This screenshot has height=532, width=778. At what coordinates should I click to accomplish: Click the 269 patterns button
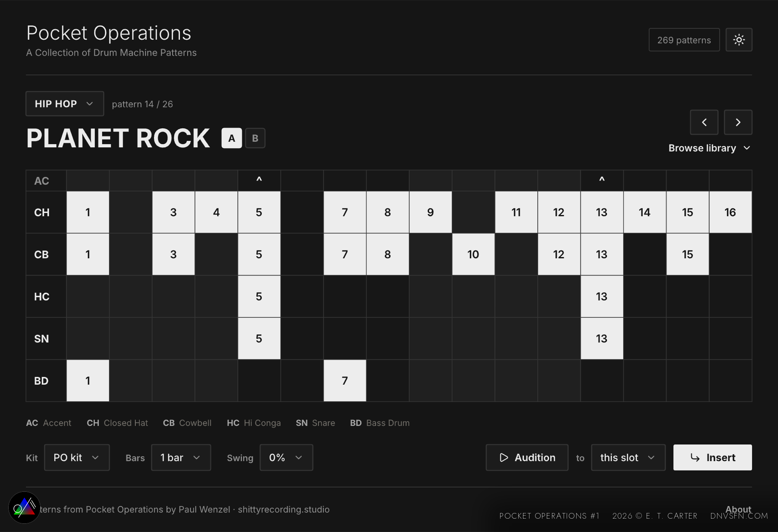coord(684,40)
